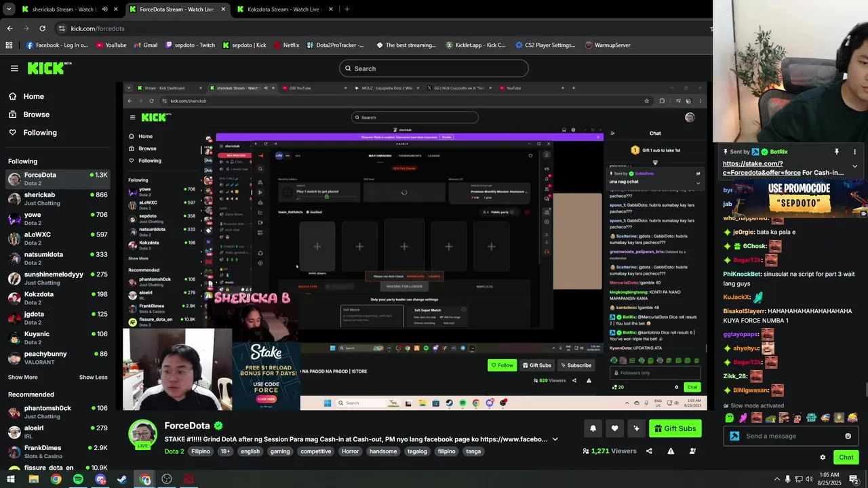Go to Home in Kick sidebar
Viewport: 868px width, 488px height.
[x=26, y=96]
